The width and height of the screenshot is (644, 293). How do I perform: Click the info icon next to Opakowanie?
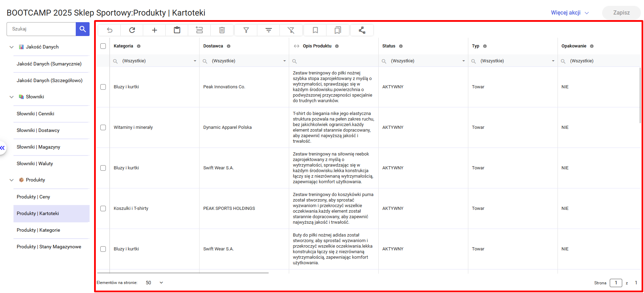(x=592, y=46)
